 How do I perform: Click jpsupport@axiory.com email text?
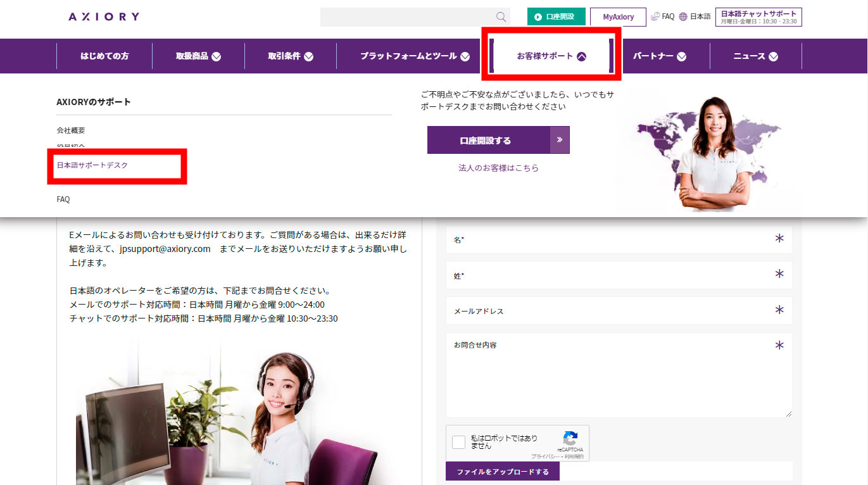point(165,249)
